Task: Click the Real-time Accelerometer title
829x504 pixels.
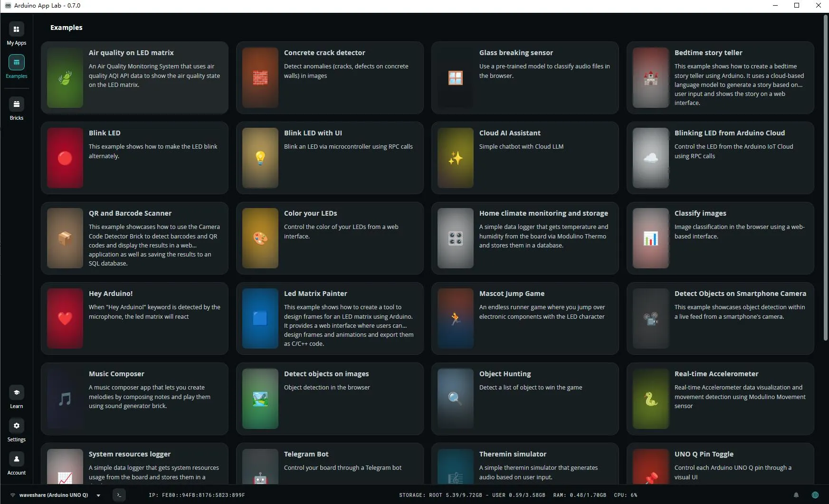Action: (716, 374)
